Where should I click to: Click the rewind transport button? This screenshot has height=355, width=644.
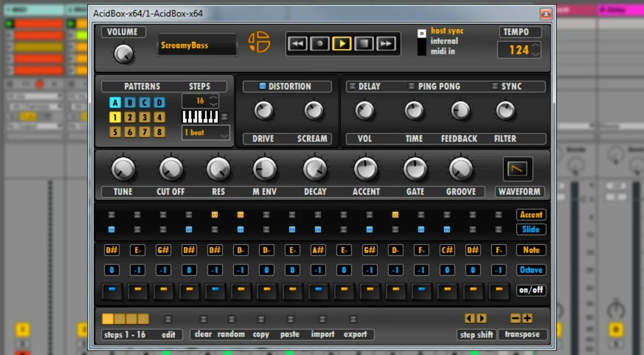click(x=297, y=43)
